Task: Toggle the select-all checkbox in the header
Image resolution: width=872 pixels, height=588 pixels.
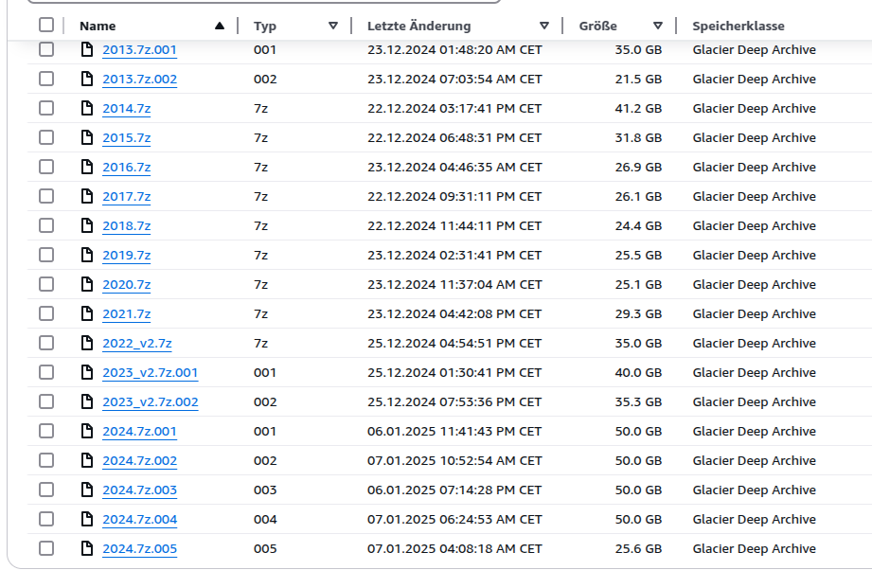Action: coord(46,25)
